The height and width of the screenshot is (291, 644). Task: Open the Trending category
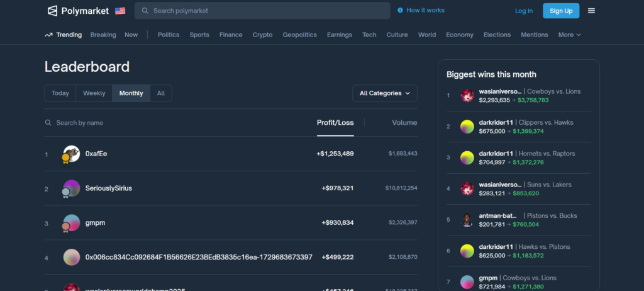coord(64,35)
